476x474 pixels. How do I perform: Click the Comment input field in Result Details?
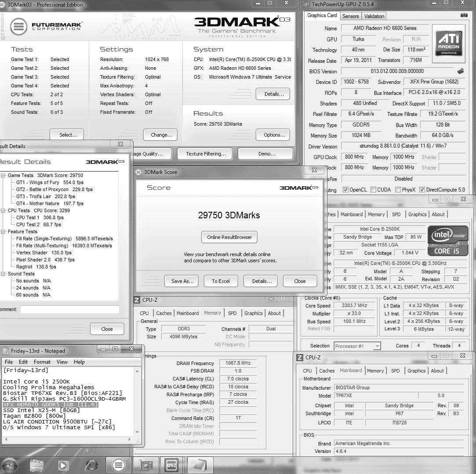tap(69, 310)
